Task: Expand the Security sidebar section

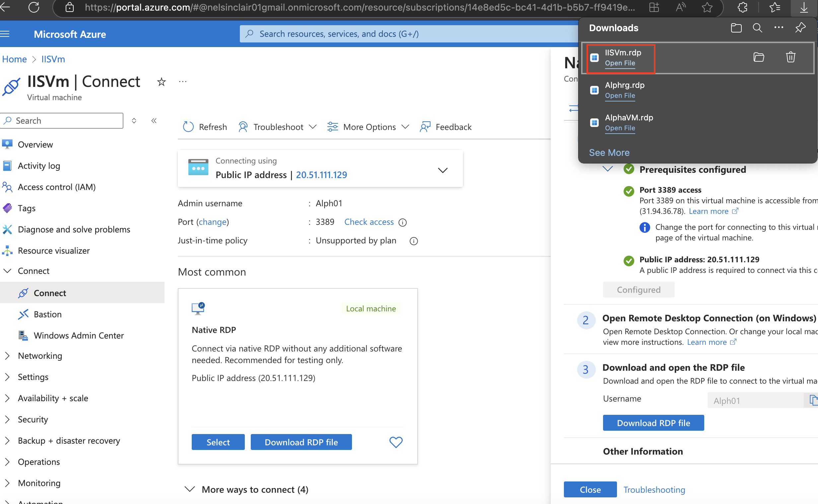Action: click(7, 419)
